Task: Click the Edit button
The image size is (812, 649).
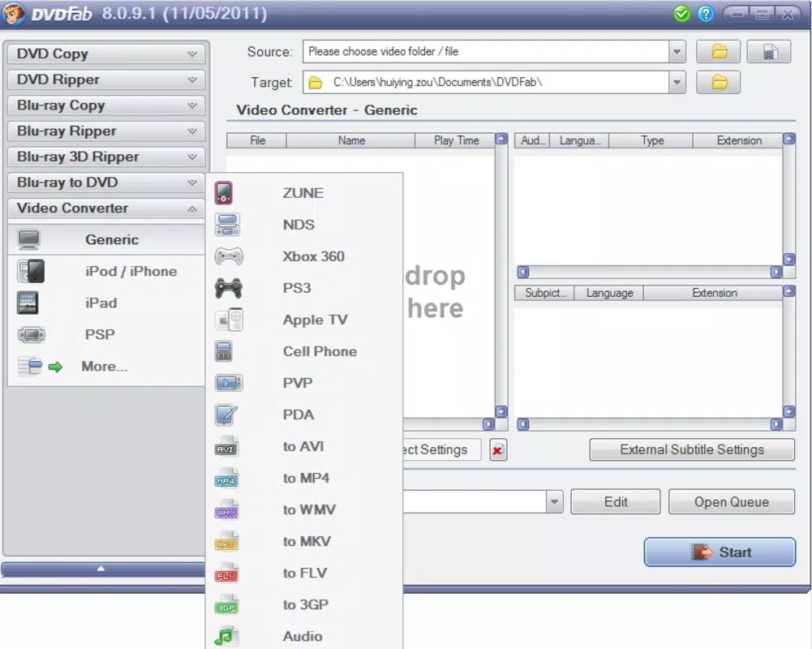Action: pyautogui.click(x=615, y=502)
